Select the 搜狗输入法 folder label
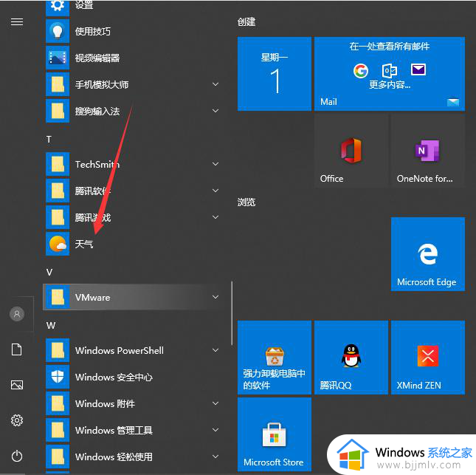The height and width of the screenshot is (475, 476). point(97,112)
